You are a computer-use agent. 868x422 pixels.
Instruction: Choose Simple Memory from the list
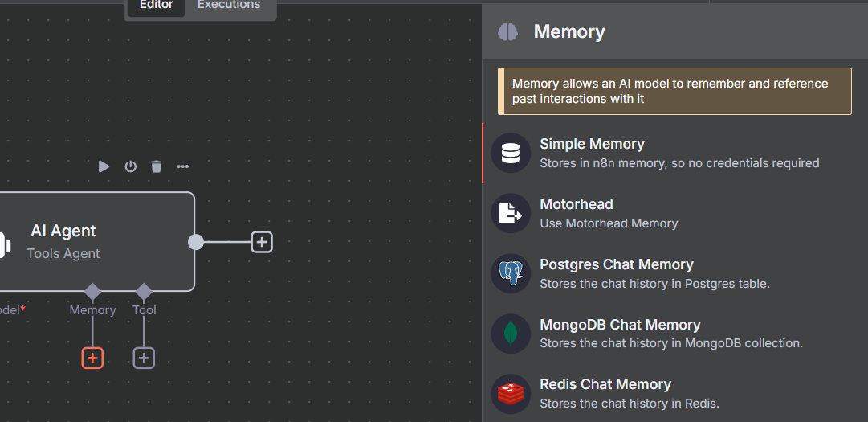click(x=674, y=153)
